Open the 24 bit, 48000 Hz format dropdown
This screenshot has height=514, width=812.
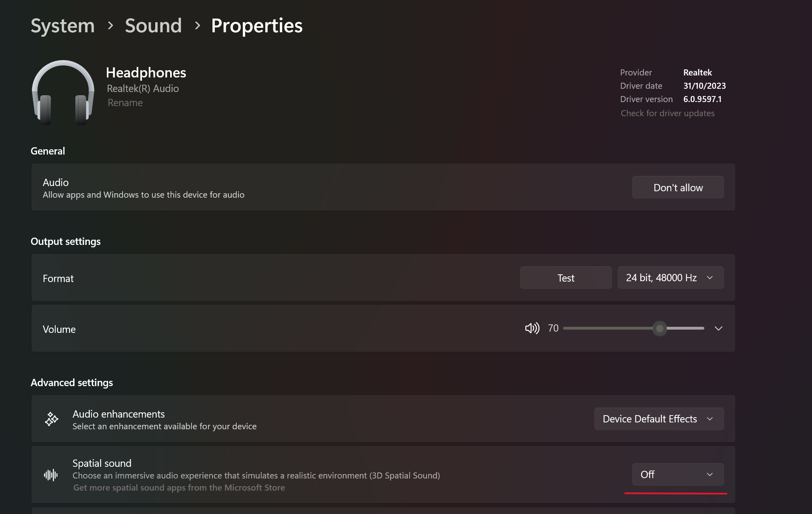click(670, 278)
